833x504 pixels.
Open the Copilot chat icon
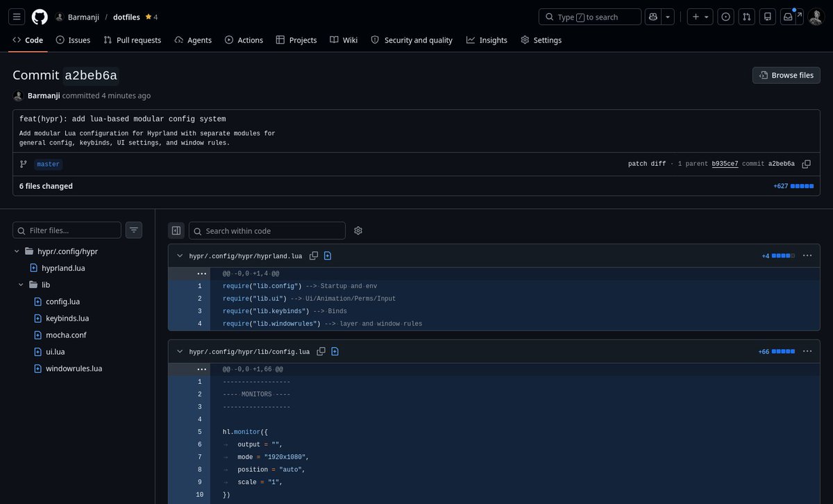[x=653, y=17]
